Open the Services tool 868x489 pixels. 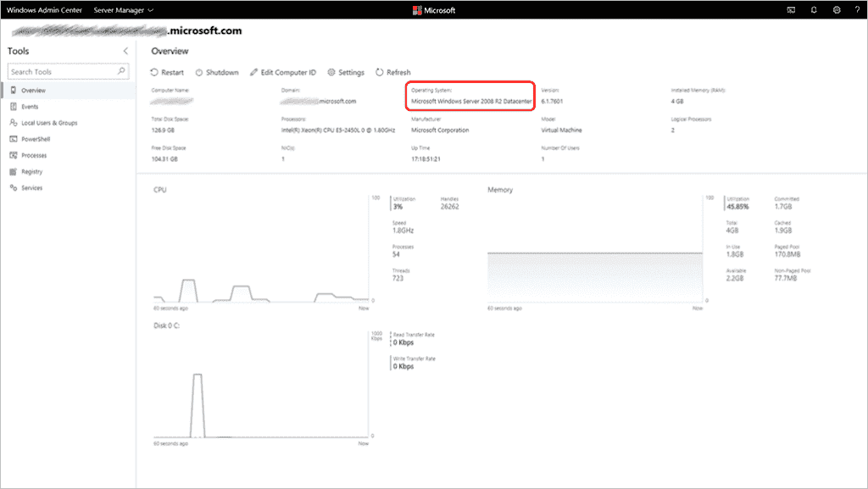tap(31, 187)
